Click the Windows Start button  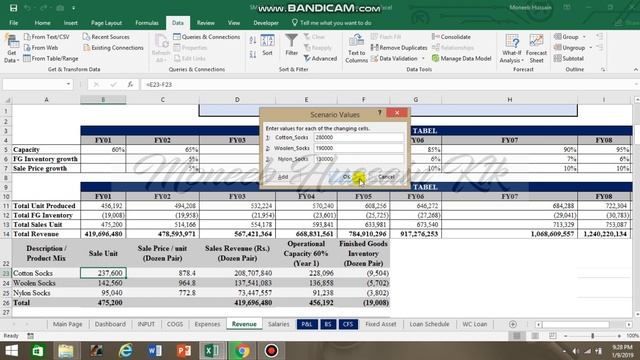[x=11, y=351]
